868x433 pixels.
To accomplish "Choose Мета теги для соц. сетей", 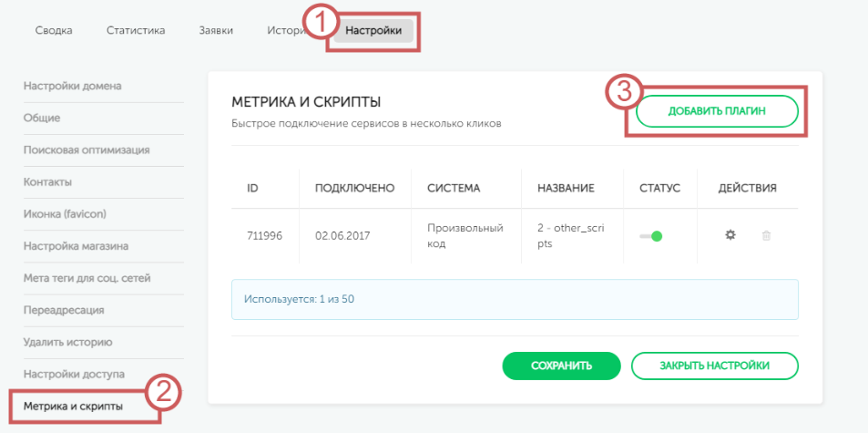I will point(87,278).
